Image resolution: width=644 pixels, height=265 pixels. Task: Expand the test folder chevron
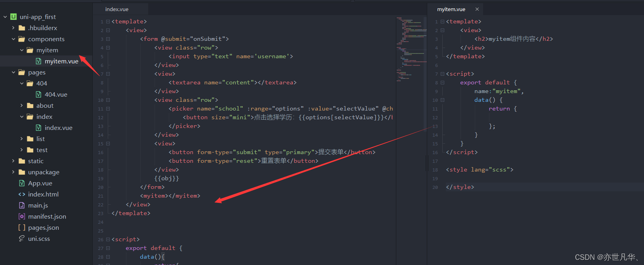(x=22, y=150)
